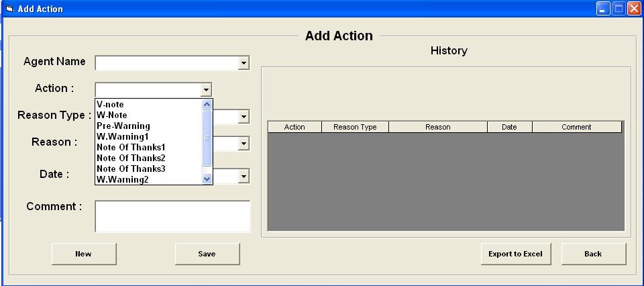The width and height of the screenshot is (644, 286).
Task: Expand the Reason Type dropdown arrow
Action: [x=244, y=117]
